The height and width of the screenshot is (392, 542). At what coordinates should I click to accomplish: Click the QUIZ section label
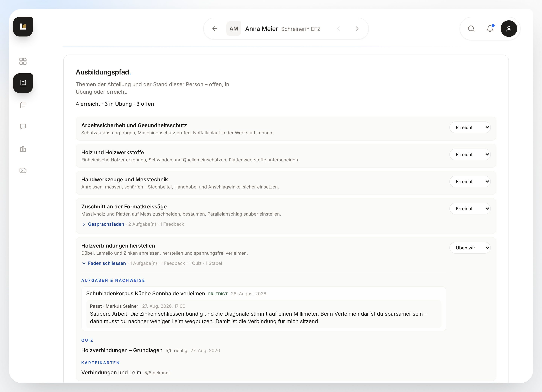point(87,340)
